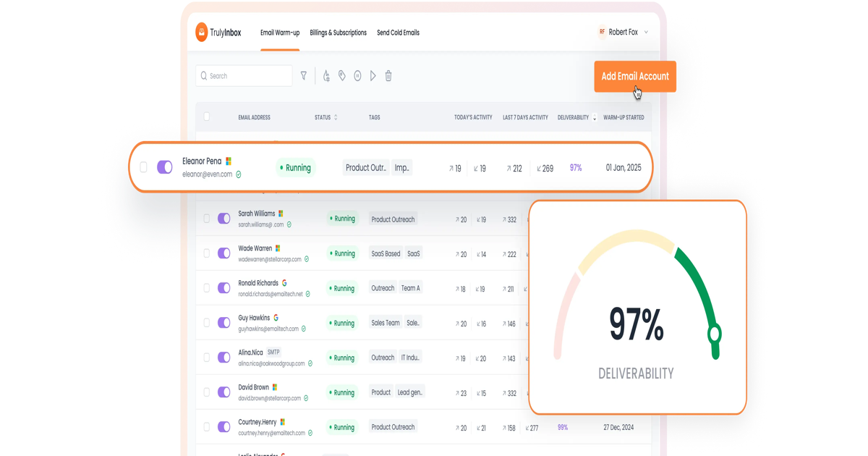The height and width of the screenshot is (456, 868).
Task: Click the Search input field
Action: point(244,75)
